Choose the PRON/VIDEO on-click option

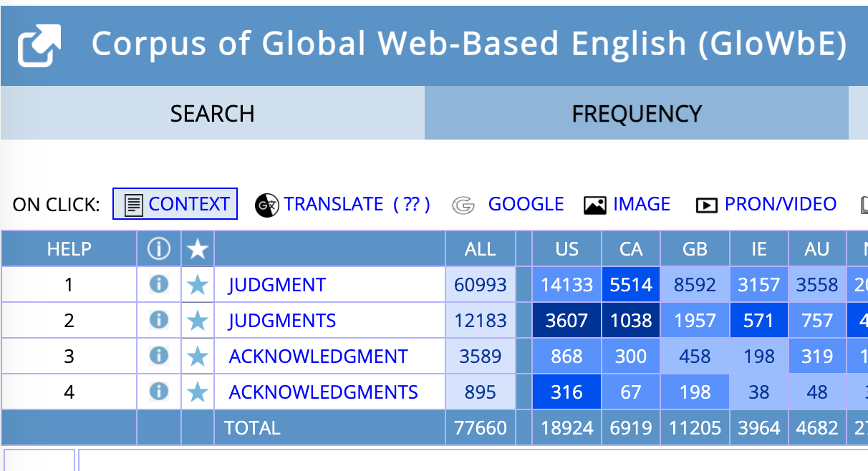click(781, 204)
